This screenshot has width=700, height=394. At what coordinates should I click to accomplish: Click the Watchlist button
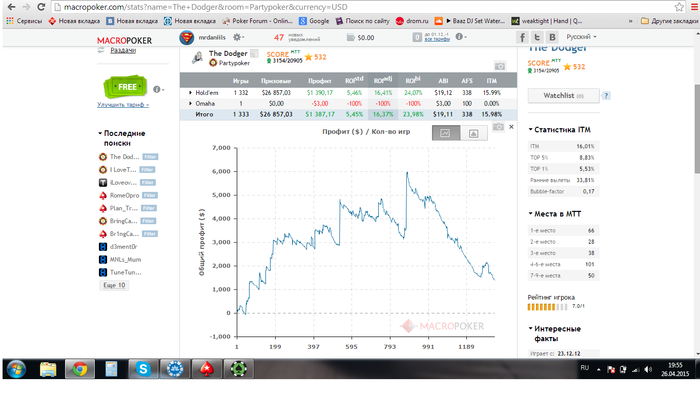[x=563, y=95]
